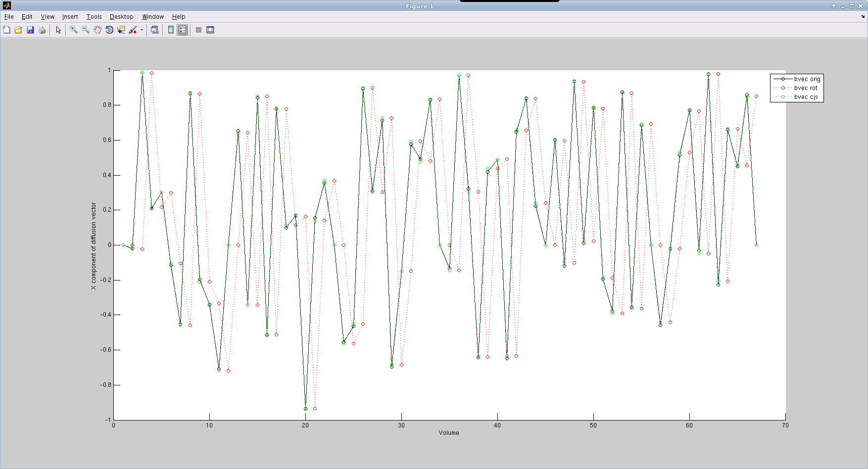Click the x-axis tick label 70

pos(785,425)
